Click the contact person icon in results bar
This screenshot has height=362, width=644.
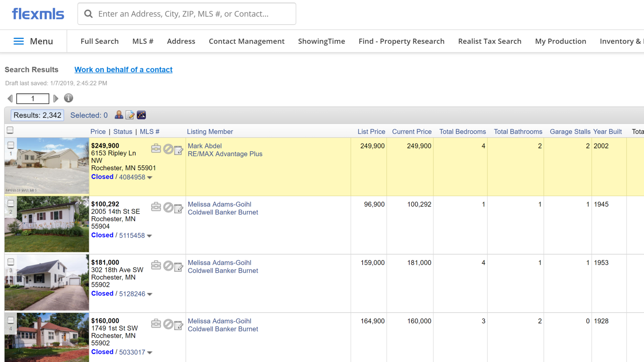click(119, 115)
